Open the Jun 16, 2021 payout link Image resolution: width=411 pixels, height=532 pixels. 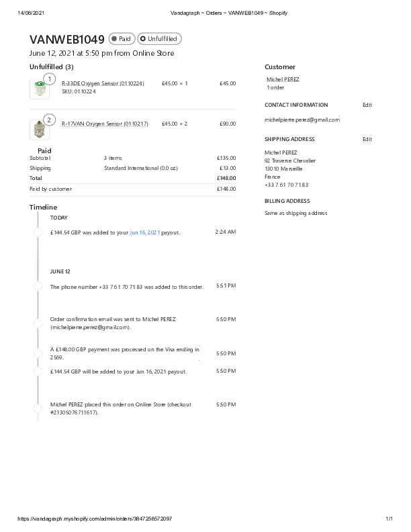(144, 232)
